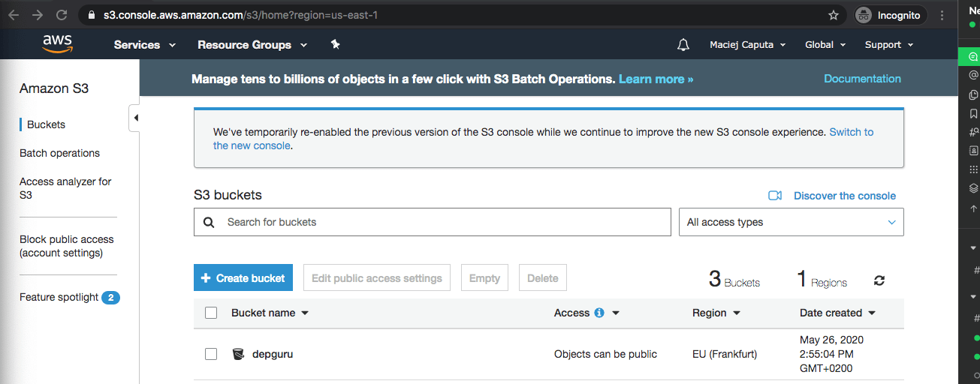Open the Maciej Caputa account dropdown

747,45
